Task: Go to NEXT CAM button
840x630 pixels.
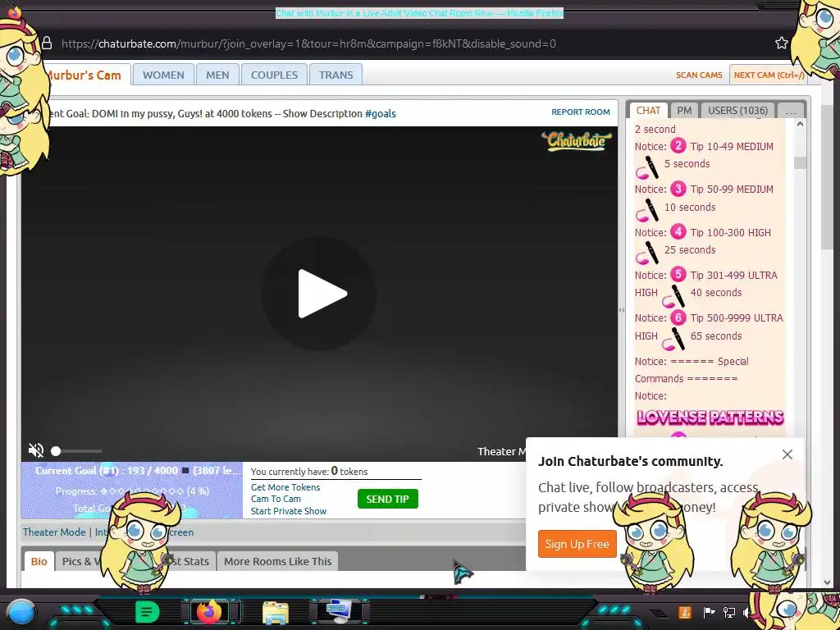Action: 769,75
